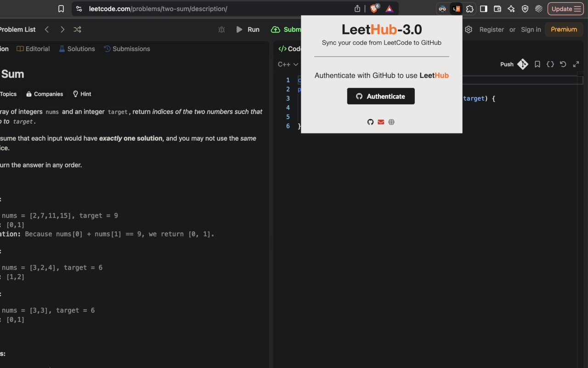Open the website globe icon in LeetHub popup
588x368 pixels.
pyautogui.click(x=391, y=122)
